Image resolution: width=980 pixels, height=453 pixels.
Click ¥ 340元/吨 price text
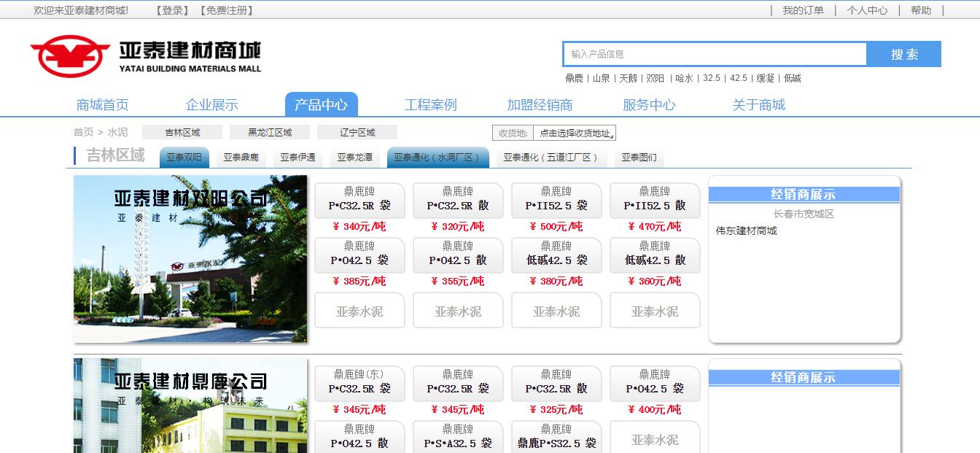coord(359,227)
